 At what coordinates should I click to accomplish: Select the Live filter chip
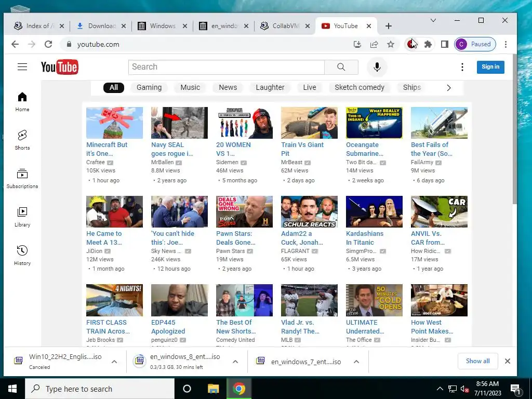click(310, 87)
